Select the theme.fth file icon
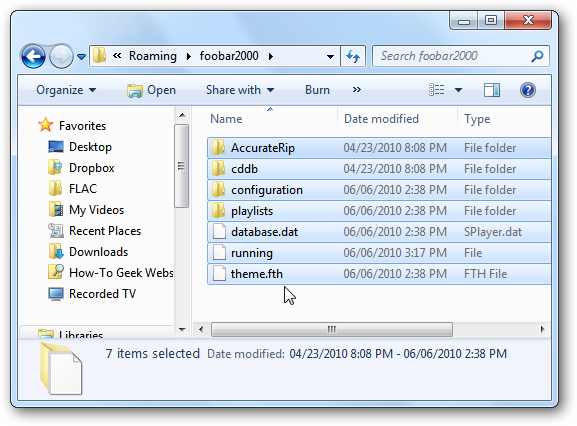Image resolution: width=577 pixels, height=426 pixels. pyautogui.click(x=219, y=274)
